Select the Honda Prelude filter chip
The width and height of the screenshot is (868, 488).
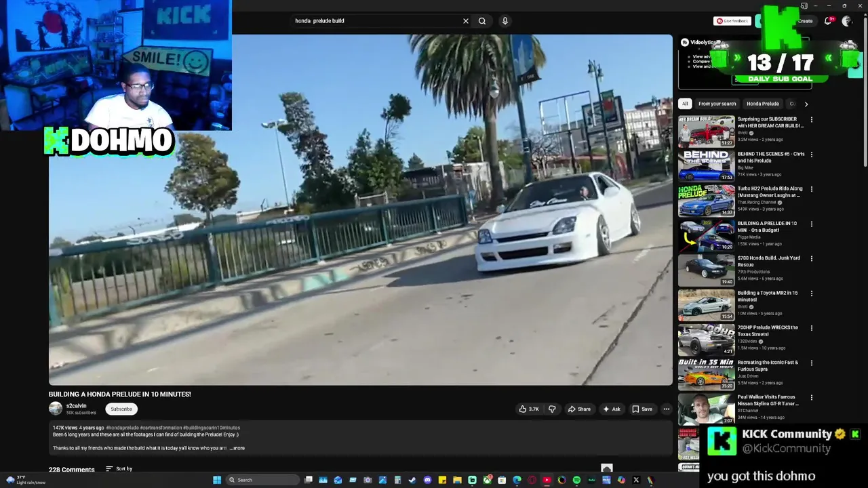(x=763, y=104)
